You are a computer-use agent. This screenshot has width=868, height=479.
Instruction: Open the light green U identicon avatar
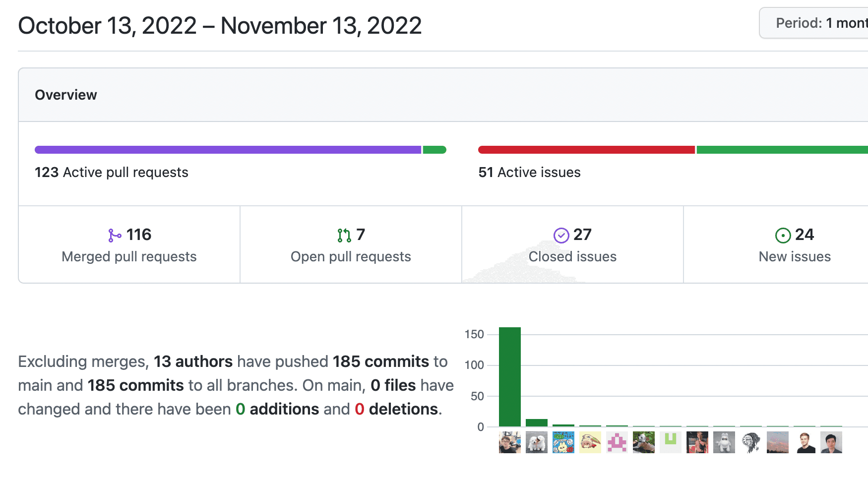coord(671,442)
